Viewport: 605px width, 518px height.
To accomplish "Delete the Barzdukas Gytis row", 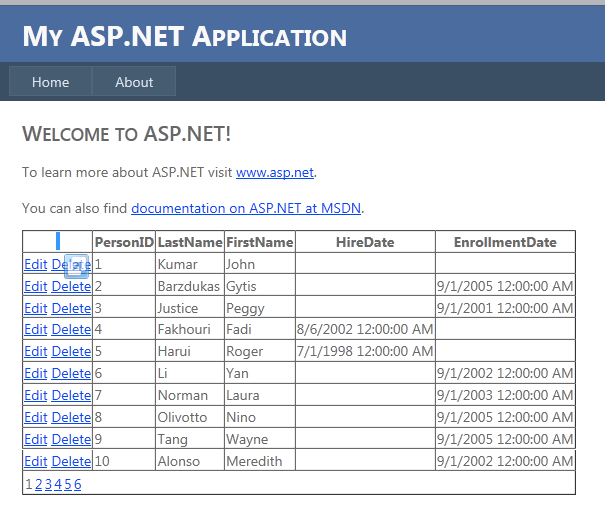I will point(71,287).
